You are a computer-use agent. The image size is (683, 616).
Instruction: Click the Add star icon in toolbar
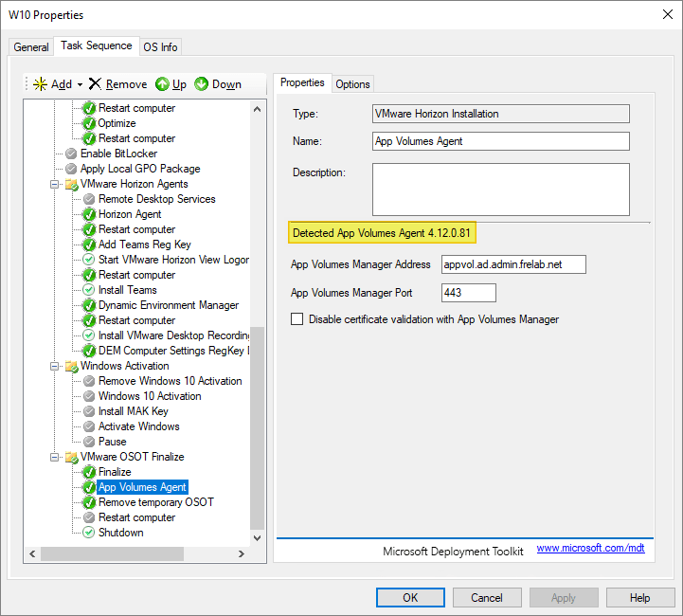point(40,84)
